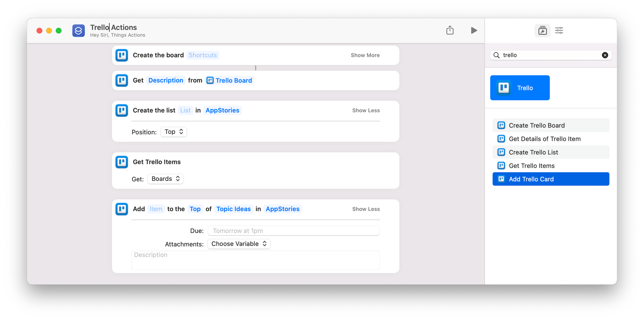
Task: Click the icon beside Get Details of Trello Item
Action: [x=501, y=139]
